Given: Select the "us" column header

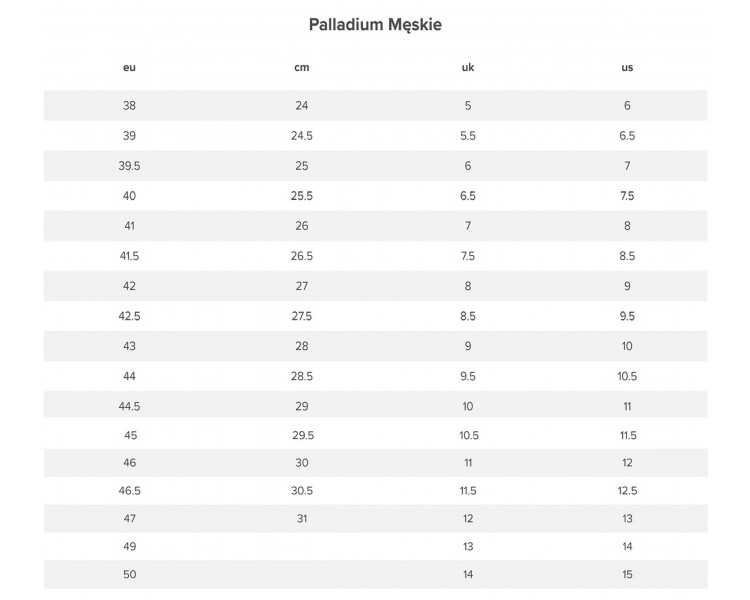Looking at the screenshot, I should click(x=627, y=68).
